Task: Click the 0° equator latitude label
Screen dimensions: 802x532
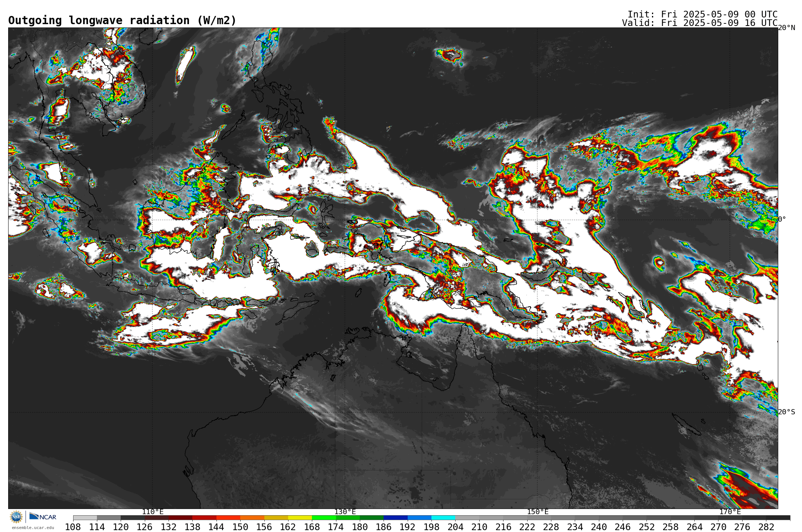Action: [x=782, y=219]
